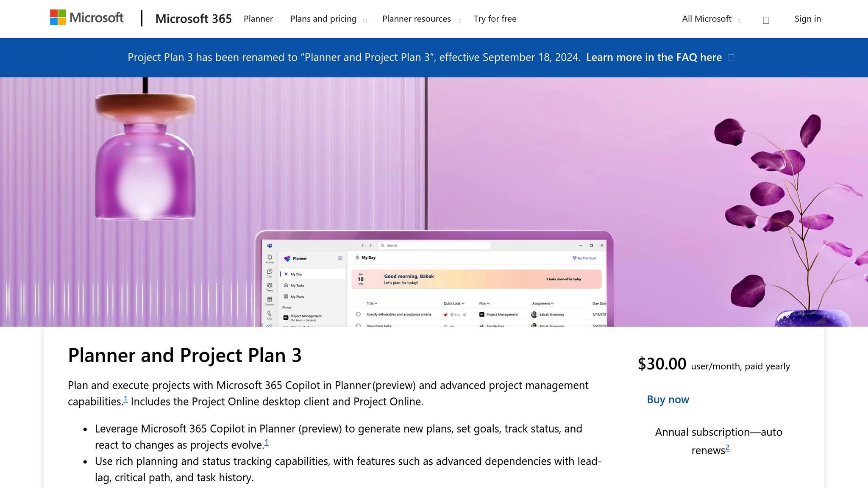This screenshot has width=868, height=488.
Task: Click the Try Premium diamond icon
Action: (x=574, y=258)
